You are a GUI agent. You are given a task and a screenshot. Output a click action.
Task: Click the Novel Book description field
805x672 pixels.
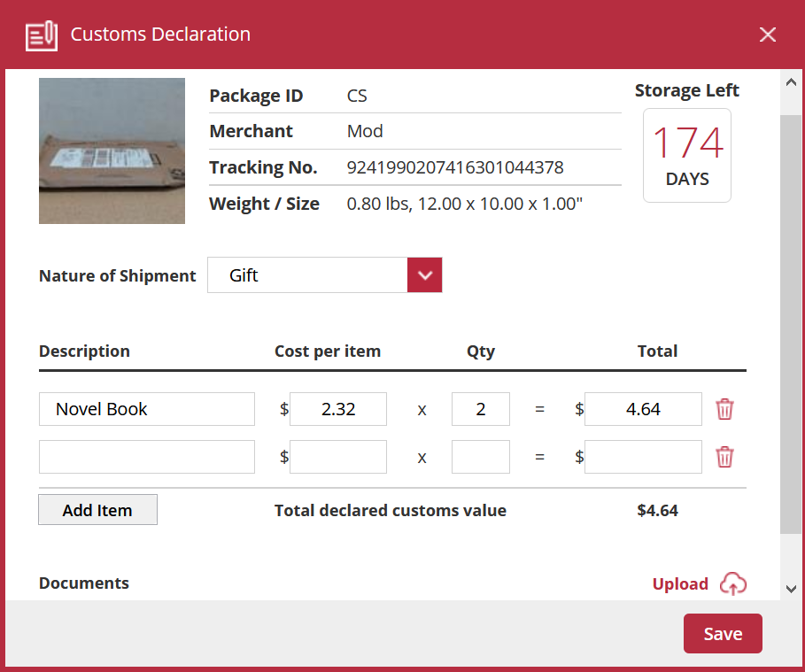(x=146, y=409)
